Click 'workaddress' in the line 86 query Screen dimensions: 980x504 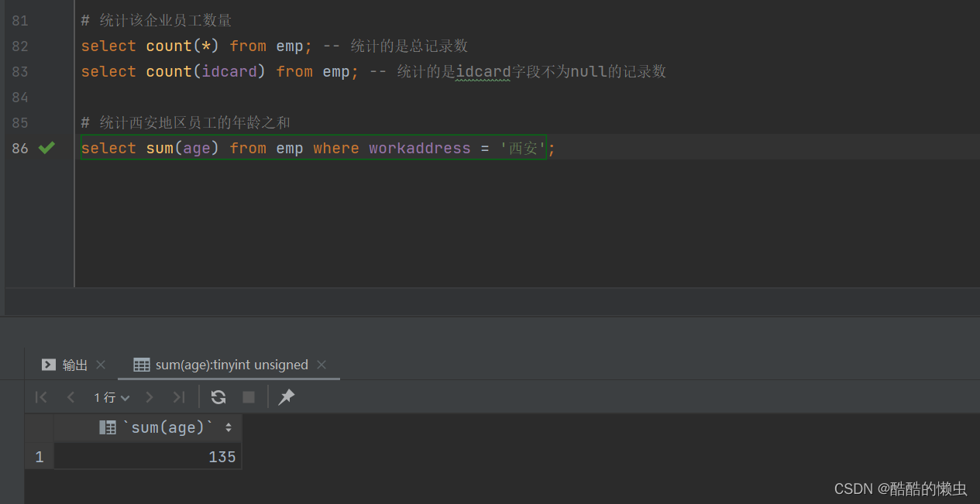pos(420,148)
